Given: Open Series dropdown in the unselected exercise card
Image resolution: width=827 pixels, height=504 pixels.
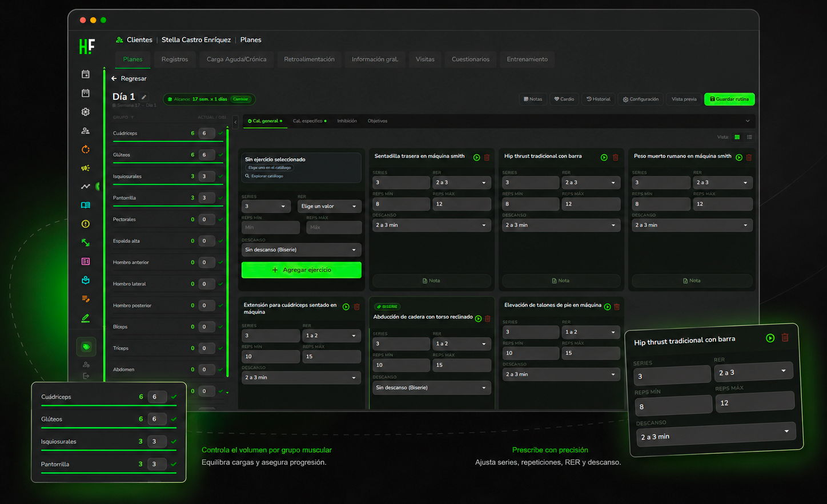Looking at the screenshot, I should [266, 206].
